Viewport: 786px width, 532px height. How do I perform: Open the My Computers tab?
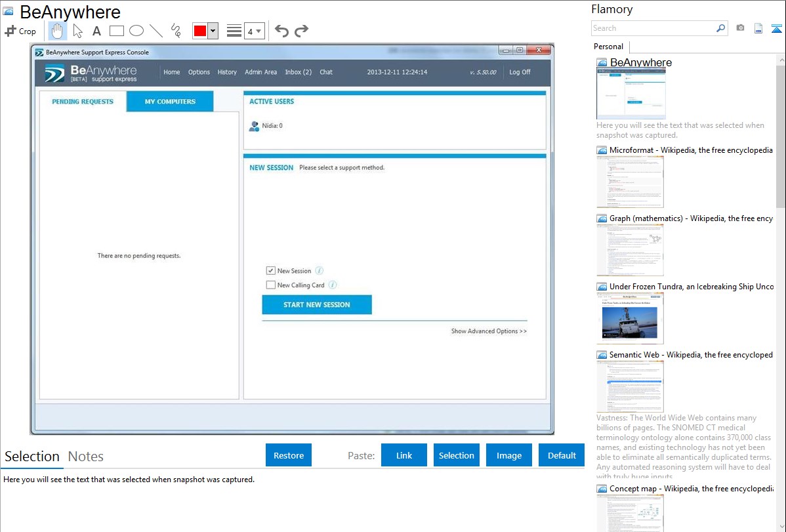pos(170,101)
